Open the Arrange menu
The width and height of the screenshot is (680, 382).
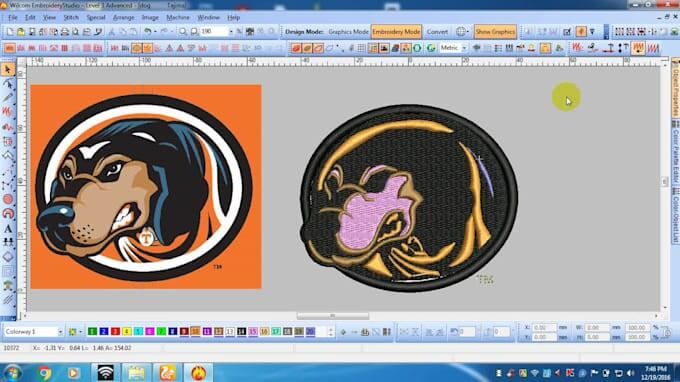124,18
